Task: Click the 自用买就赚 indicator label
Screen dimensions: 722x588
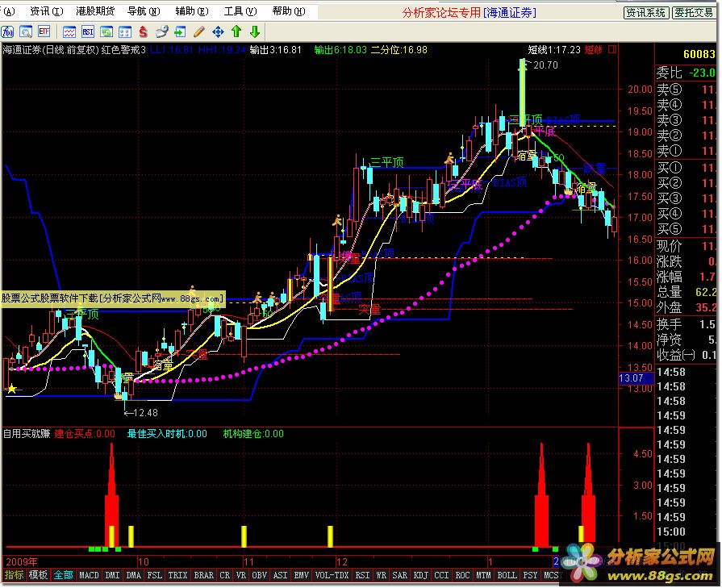Action: pos(27,433)
